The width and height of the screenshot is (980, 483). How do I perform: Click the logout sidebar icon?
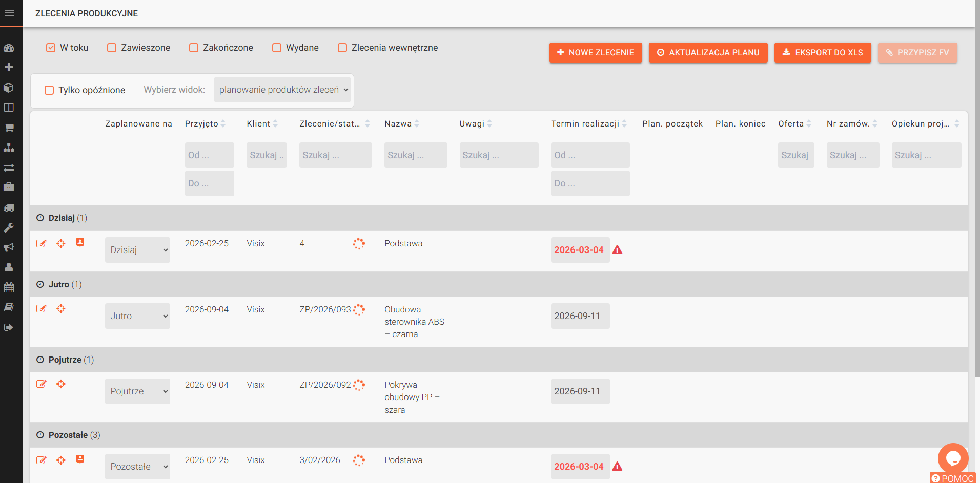[x=9, y=327]
